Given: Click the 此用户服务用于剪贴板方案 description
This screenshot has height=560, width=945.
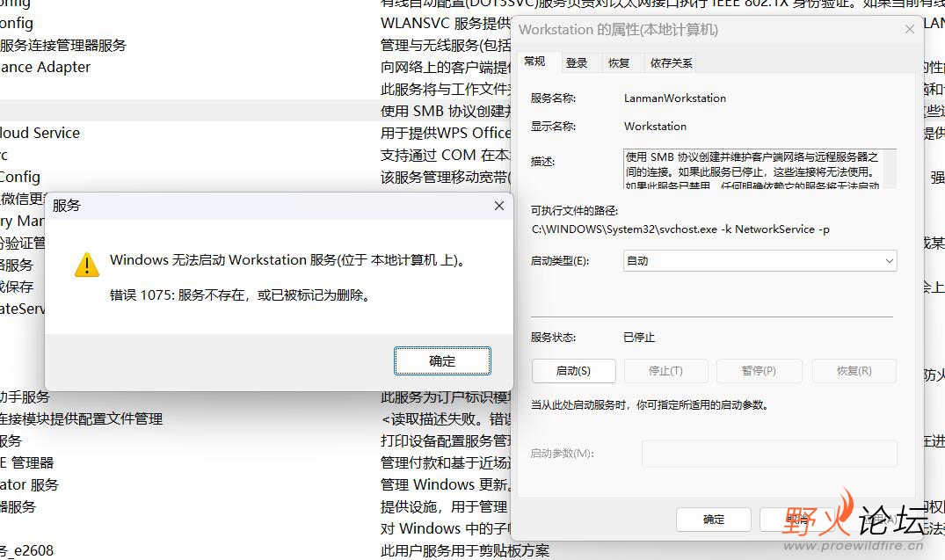Looking at the screenshot, I should (465, 550).
